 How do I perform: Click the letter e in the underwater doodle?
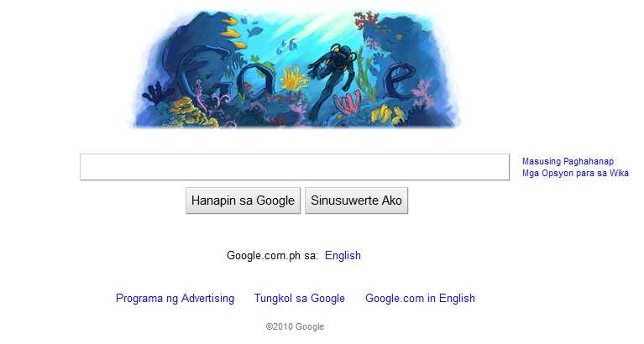coord(398,81)
